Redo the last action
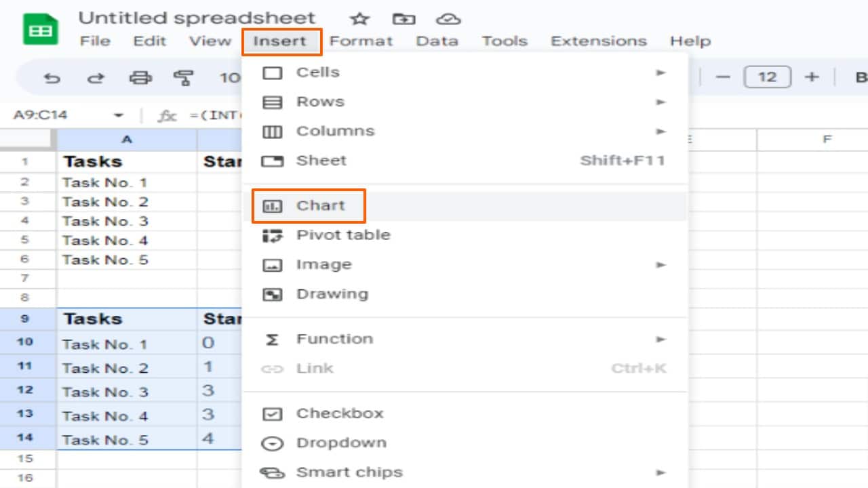The width and height of the screenshot is (868, 488). click(96, 77)
